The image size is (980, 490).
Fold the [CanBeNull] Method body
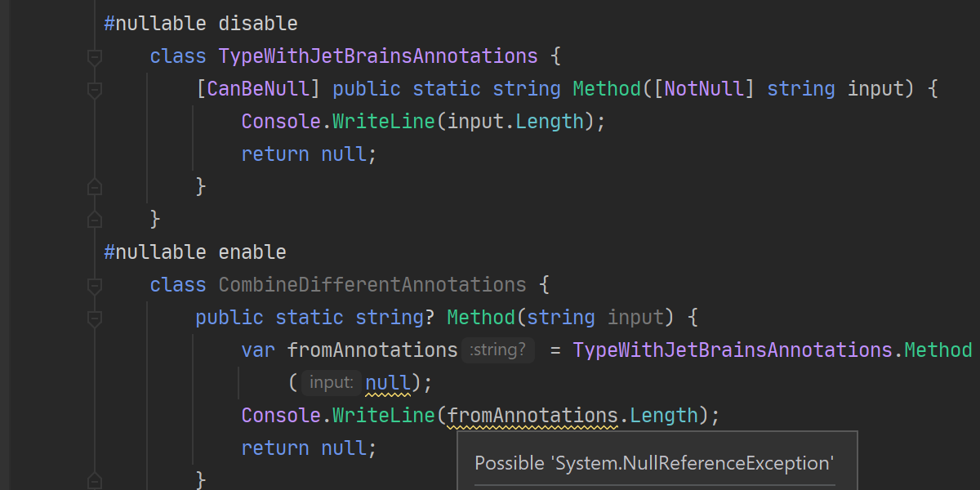click(94, 90)
